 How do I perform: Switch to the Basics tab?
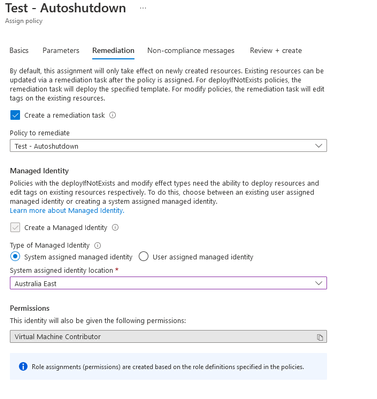(x=19, y=51)
